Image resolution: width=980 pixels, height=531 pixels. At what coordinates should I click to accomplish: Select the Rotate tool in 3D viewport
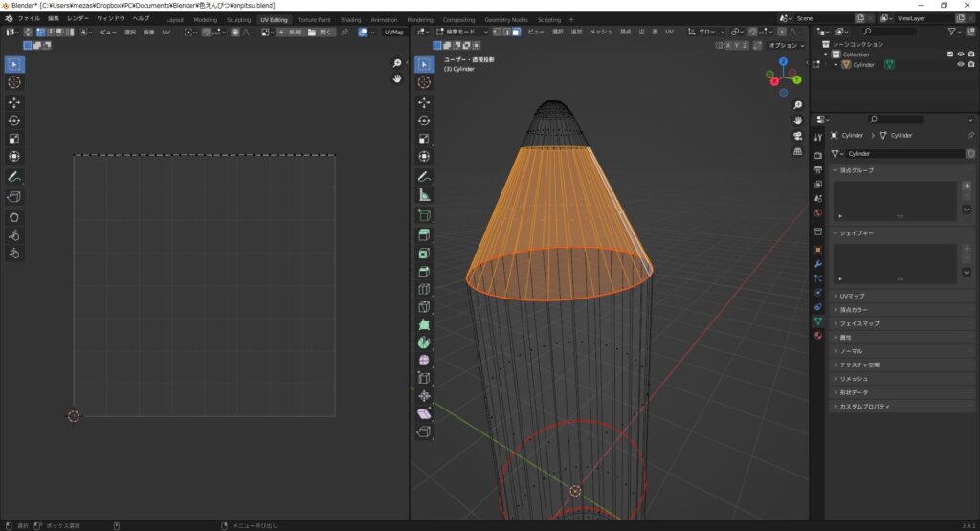pos(424,120)
